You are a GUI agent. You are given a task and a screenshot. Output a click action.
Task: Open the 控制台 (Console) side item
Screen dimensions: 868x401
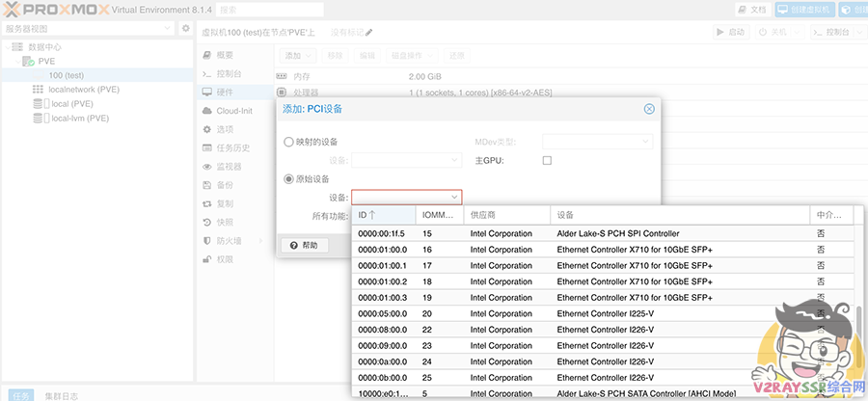pyautogui.click(x=229, y=73)
